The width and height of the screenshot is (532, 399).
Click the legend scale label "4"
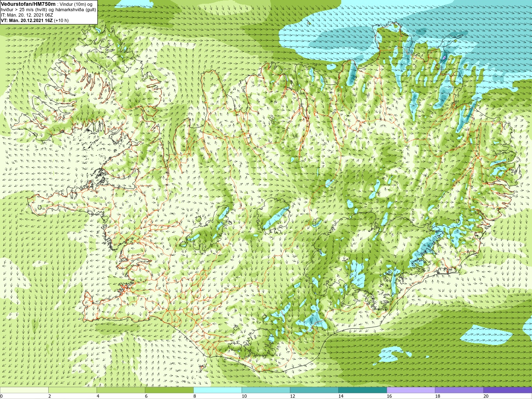point(98,396)
